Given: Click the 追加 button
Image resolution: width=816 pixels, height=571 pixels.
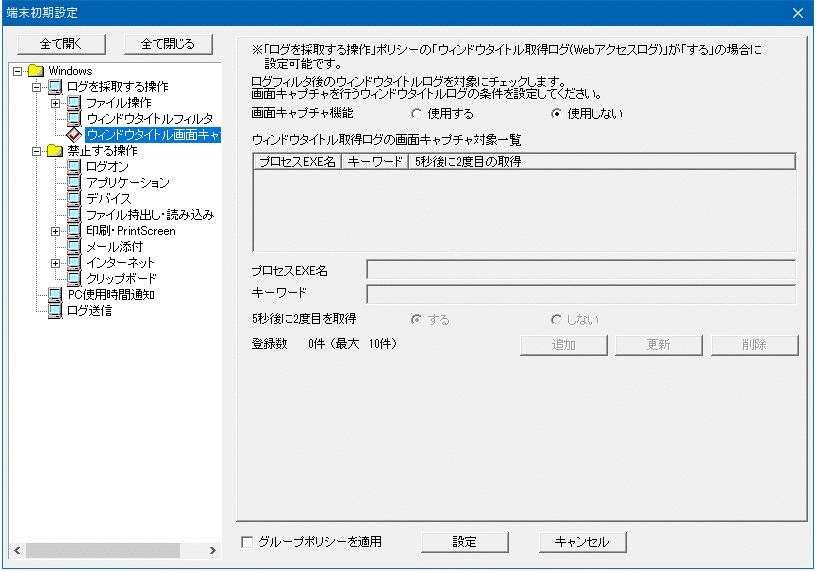Looking at the screenshot, I should 564,345.
